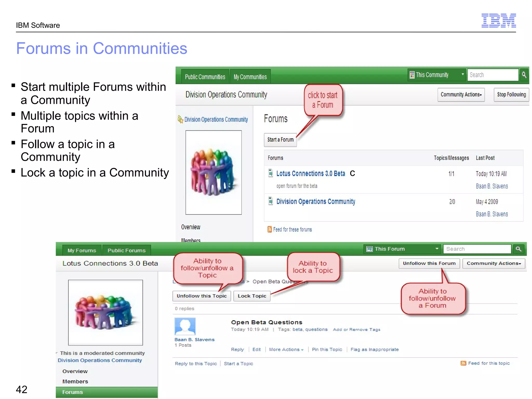Open the This Forum search scope dropdown
Image resolution: width=532 pixels, height=399 pixels.
pyautogui.click(x=402, y=249)
